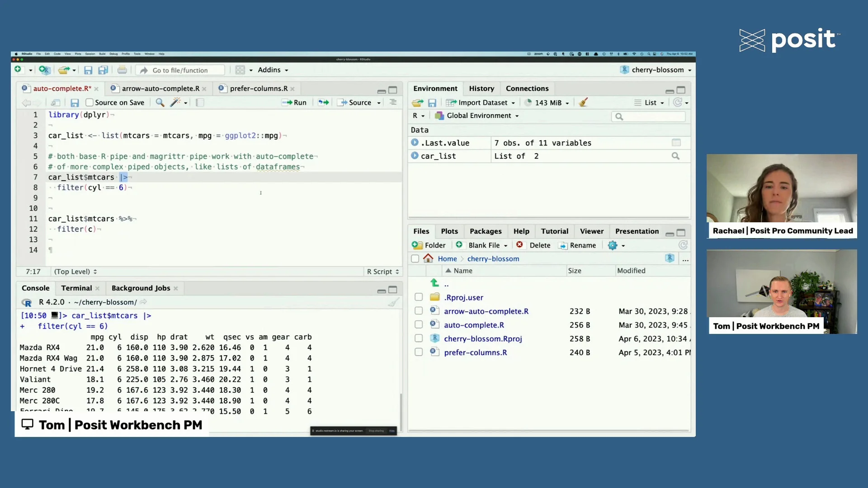Click the code tools magic wand icon
Image resolution: width=868 pixels, height=488 pixels.
click(175, 103)
